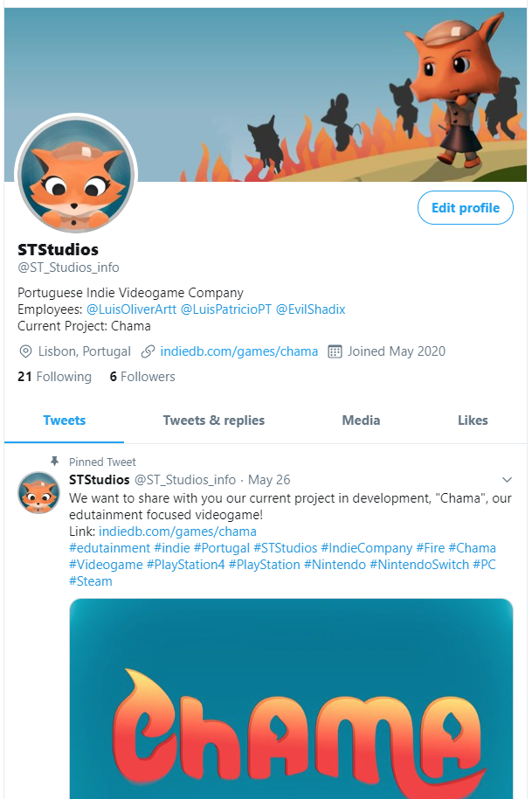Select the Likes tab

(x=473, y=420)
